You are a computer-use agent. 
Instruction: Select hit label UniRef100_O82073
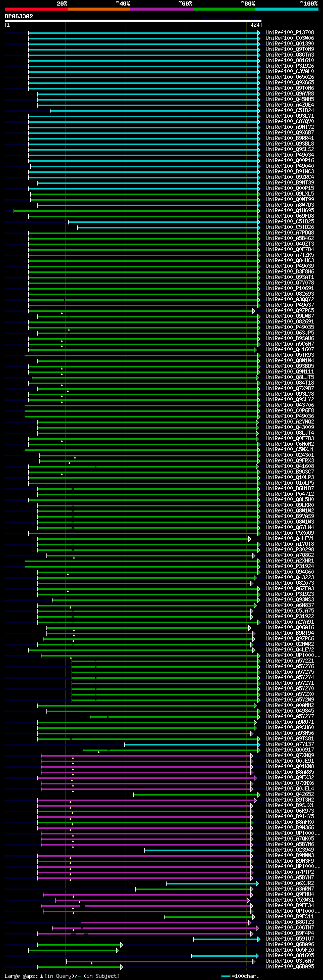290,583
